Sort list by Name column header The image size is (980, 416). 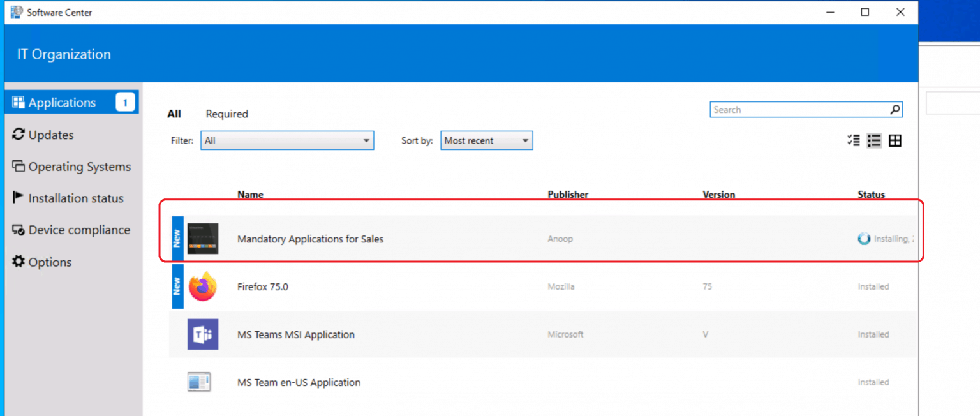(250, 195)
